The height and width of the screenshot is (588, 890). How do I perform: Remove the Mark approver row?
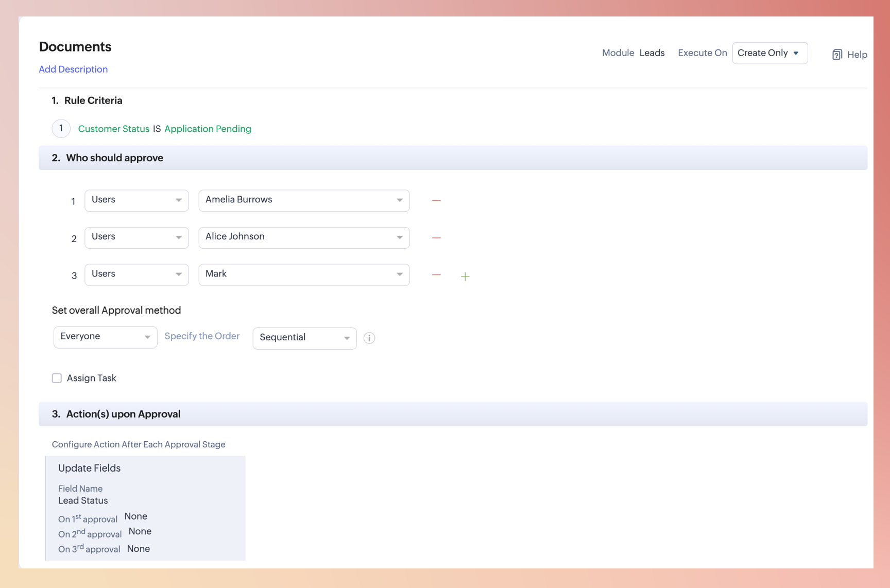[x=436, y=275]
